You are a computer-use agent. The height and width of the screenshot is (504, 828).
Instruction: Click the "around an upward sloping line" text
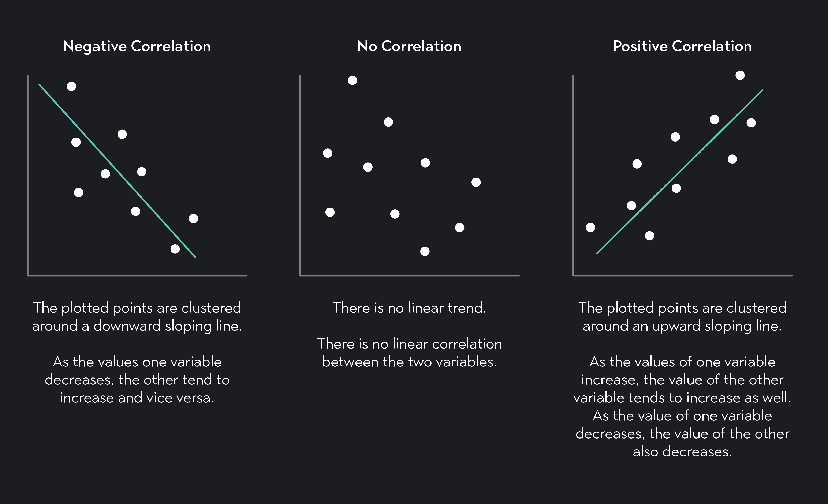coord(682,326)
